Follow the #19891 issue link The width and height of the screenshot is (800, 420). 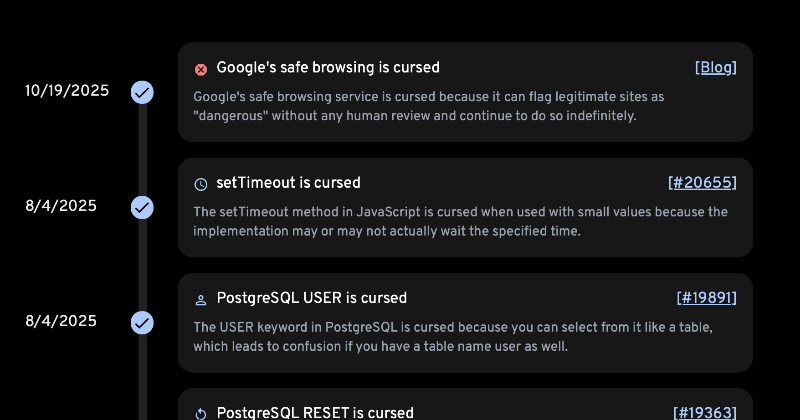coord(706,297)
